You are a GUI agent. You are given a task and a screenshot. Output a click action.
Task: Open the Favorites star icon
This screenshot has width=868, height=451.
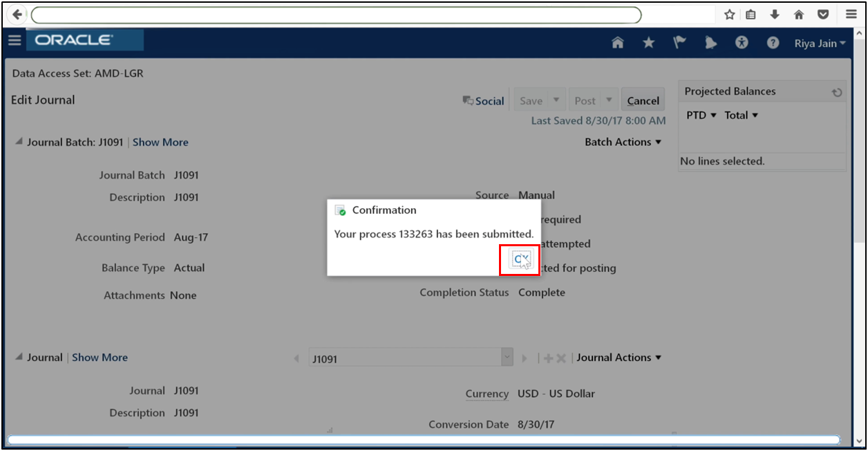click(648, 42)
